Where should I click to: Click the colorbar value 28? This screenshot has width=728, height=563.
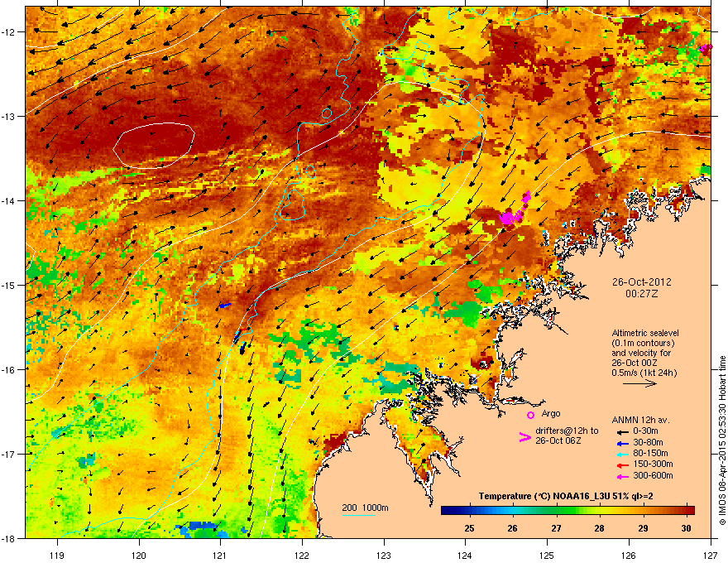click(600, 528)
